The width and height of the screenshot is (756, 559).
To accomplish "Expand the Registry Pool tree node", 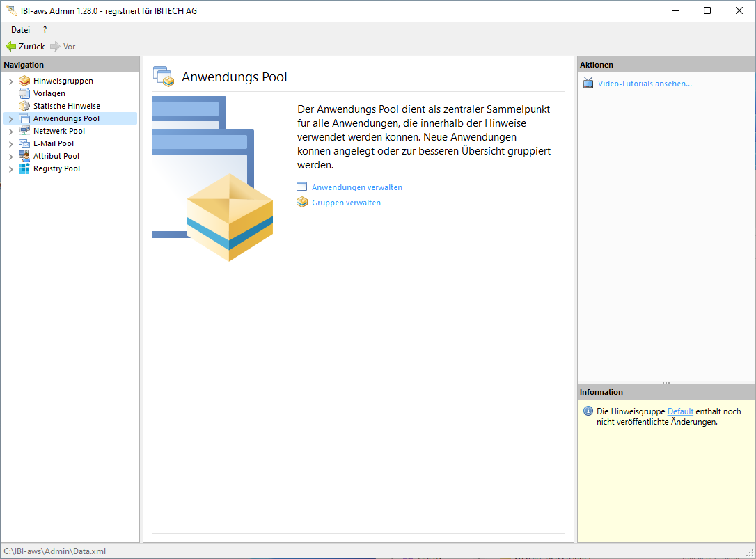I will point(10,169).
